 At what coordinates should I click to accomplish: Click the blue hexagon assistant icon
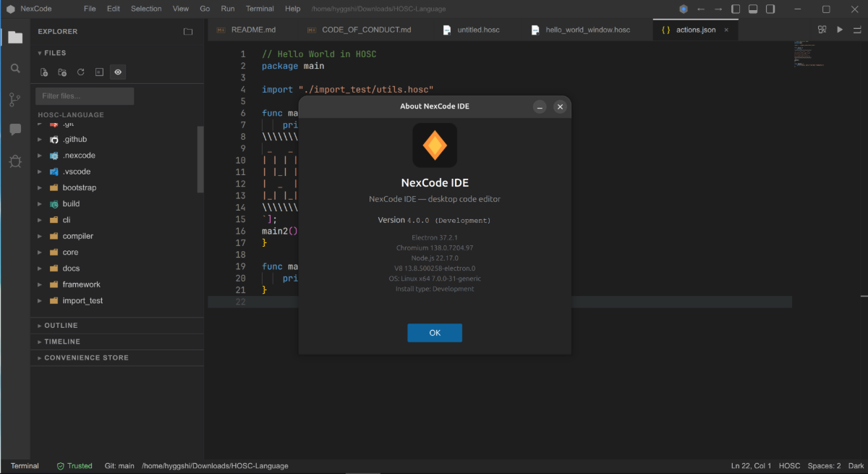click(684, 9)
